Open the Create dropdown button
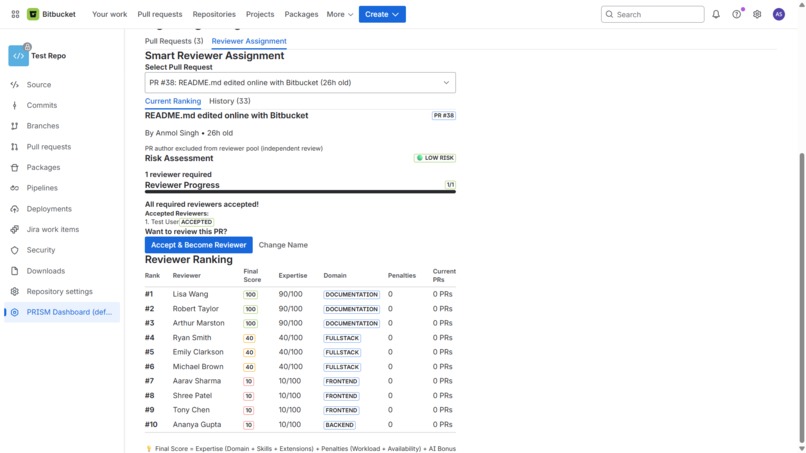Screen dimensions: 806x453 point(382,14)
